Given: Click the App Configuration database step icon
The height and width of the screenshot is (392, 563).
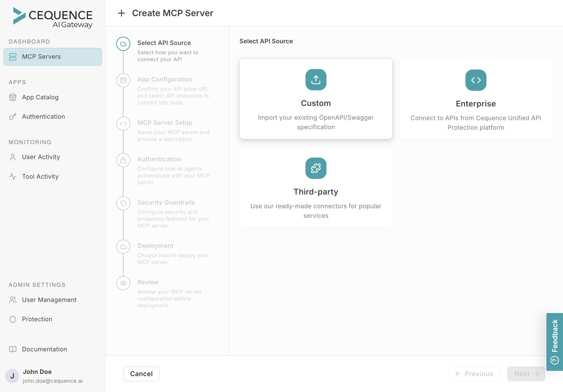Looking at the screenshot, I should click(123, 80).
